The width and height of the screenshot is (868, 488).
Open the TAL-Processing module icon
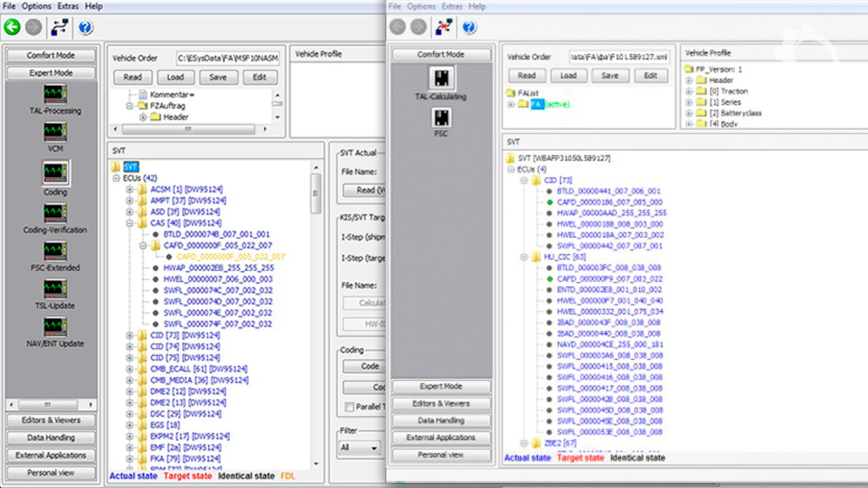pyautogui.click(x=55, y=94)
